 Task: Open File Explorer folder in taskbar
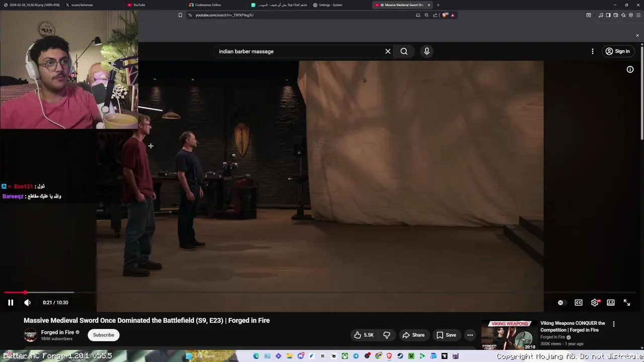point(289,356)
